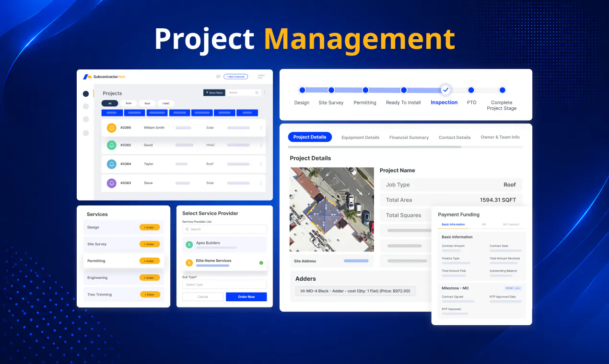Select the PTO stage marker
Screen dimensions: 609x364
tap(471, 90)
